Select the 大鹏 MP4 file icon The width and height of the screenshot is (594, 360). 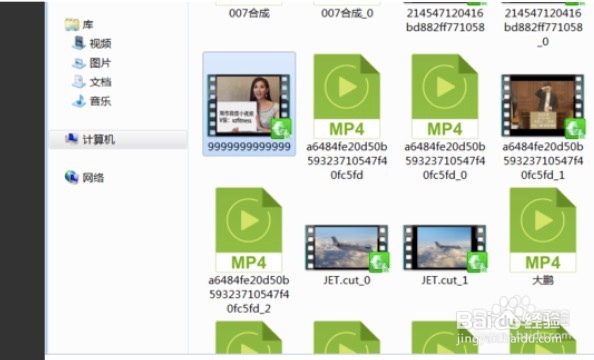pos(543,230)
